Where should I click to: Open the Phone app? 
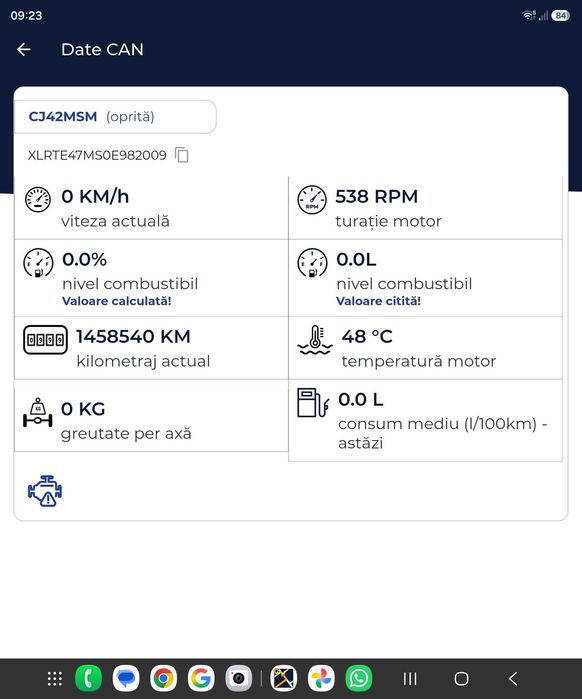(x=89, y=679)
